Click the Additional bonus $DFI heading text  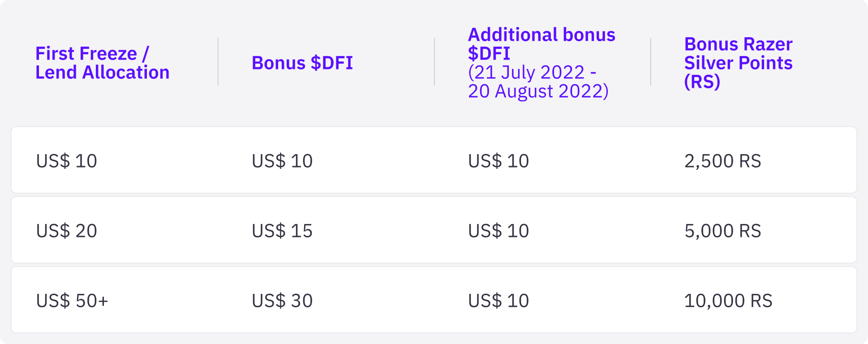click(x=541, y=44)
